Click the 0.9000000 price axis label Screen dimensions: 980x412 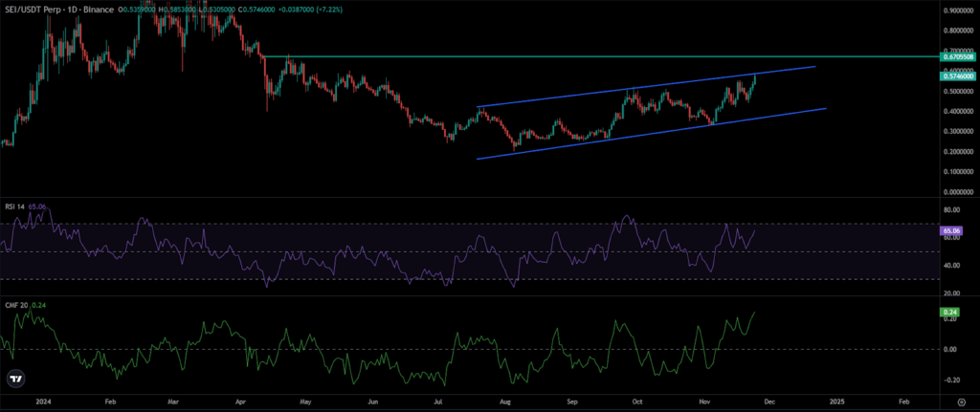[x=957, y=11]
